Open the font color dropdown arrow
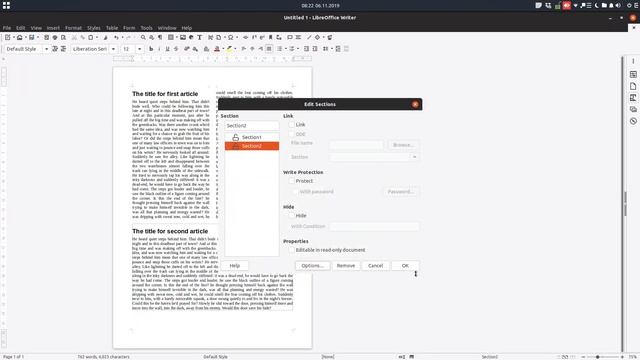 point(223,49)
